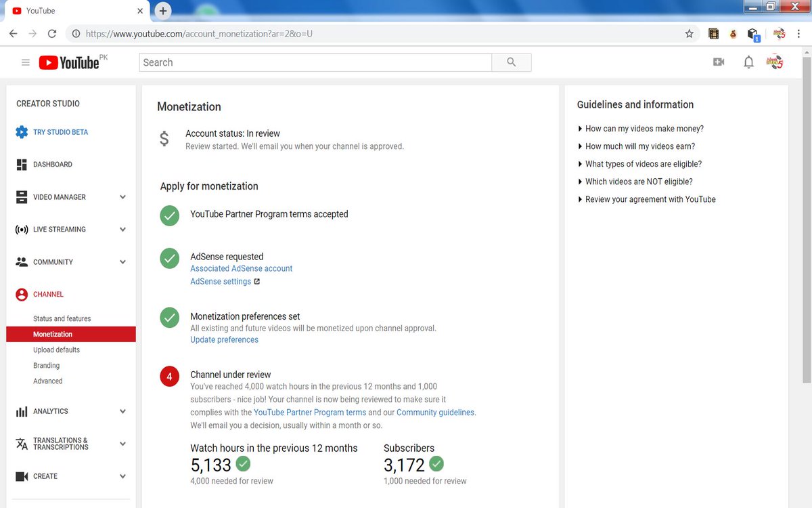Click the red step 4 circle
Viewport: 812px width, 508px height.
(x=170, y=376)
